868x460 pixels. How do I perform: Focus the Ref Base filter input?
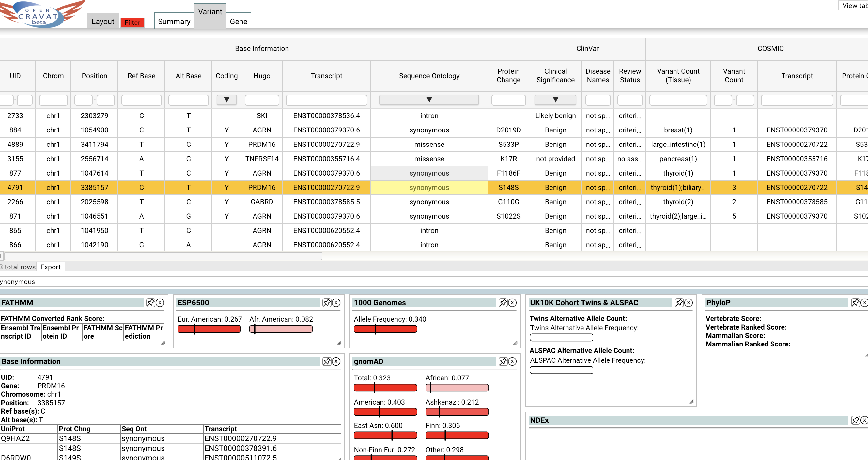[142, 100]
